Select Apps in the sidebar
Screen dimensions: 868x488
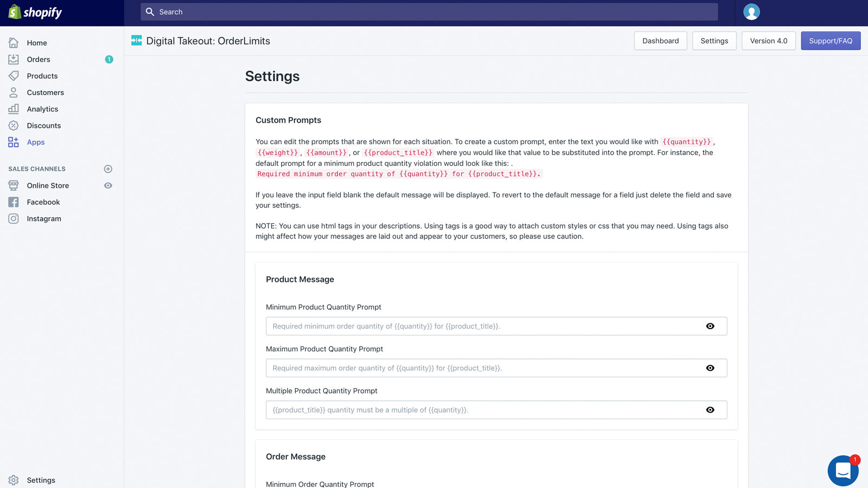[x=36, y=142]
